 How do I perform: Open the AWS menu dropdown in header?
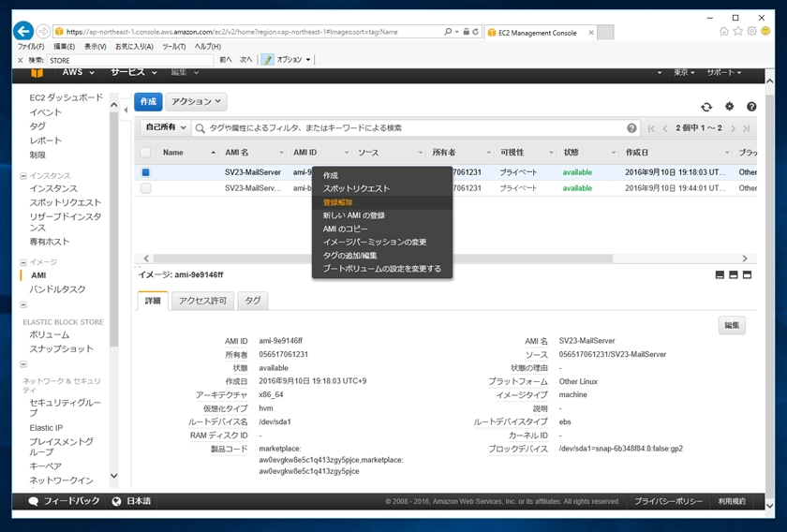(x=79, y=73)
